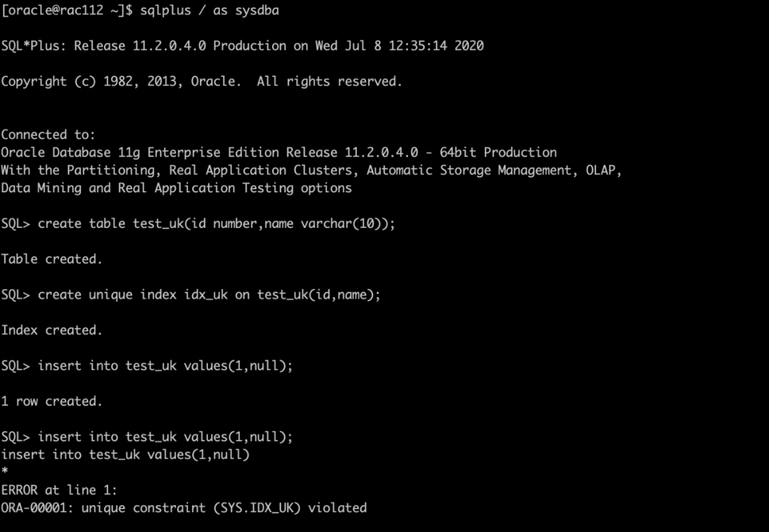
Task: Click the 'ERROR at line 1:' text
Action: [59, 490]
